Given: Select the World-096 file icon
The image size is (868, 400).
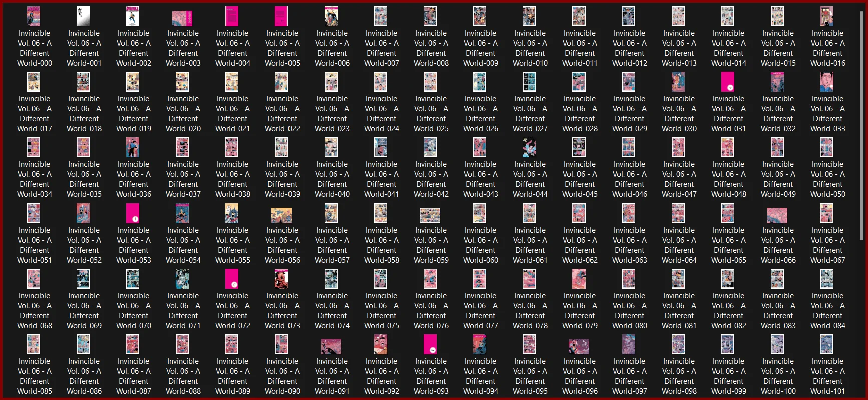Looking at the screenshot, I should 579,346.
